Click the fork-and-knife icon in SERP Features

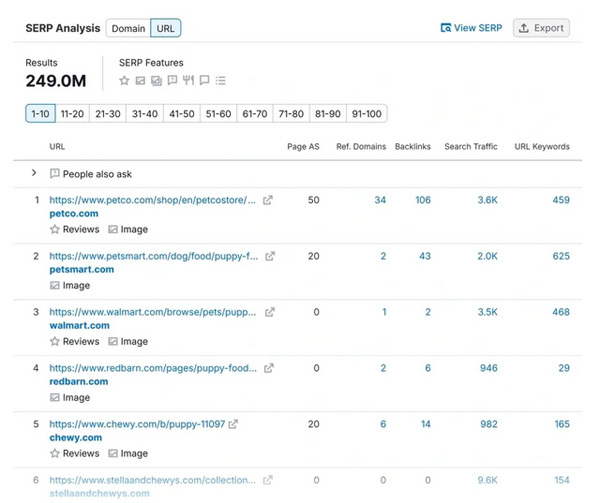188,81
